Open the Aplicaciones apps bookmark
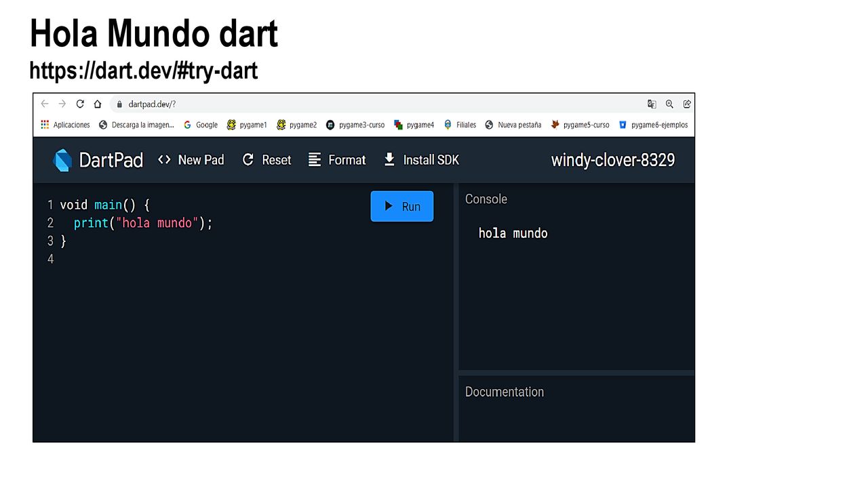Viewport: 868px width, 488px height. coord(65,125)
